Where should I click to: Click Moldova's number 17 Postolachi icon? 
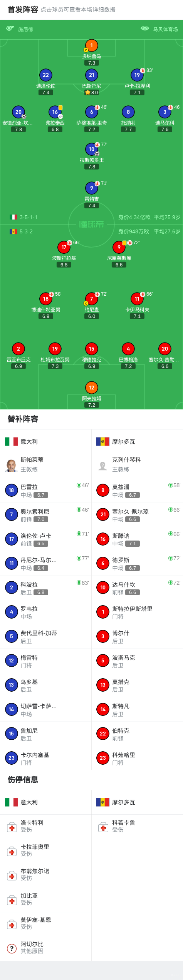coord(64,247)
